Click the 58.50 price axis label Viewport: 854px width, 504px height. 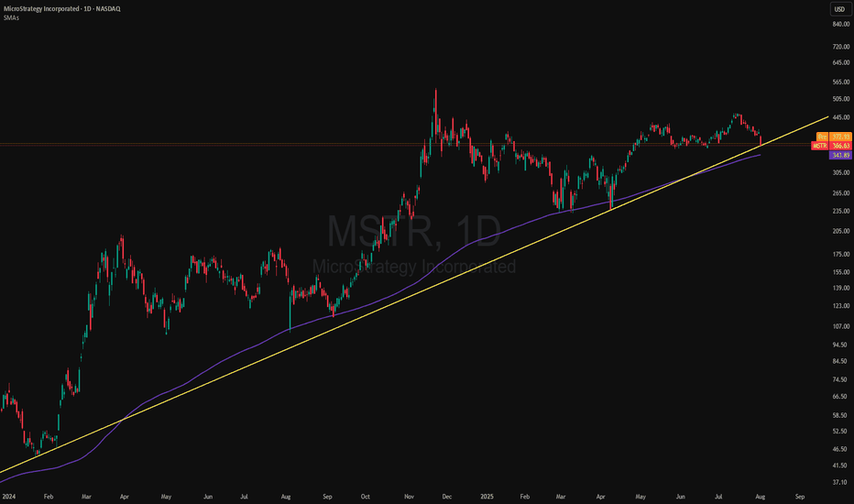(x=841, y=415)
